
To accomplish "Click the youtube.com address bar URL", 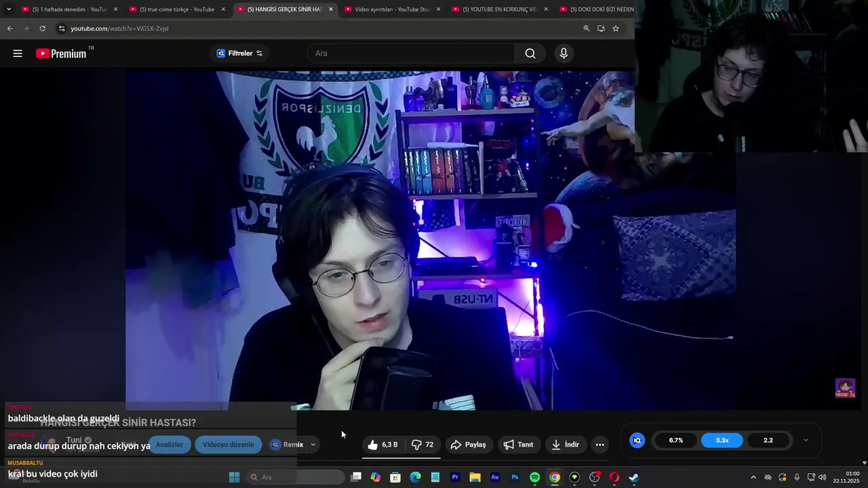I will 119,28.
